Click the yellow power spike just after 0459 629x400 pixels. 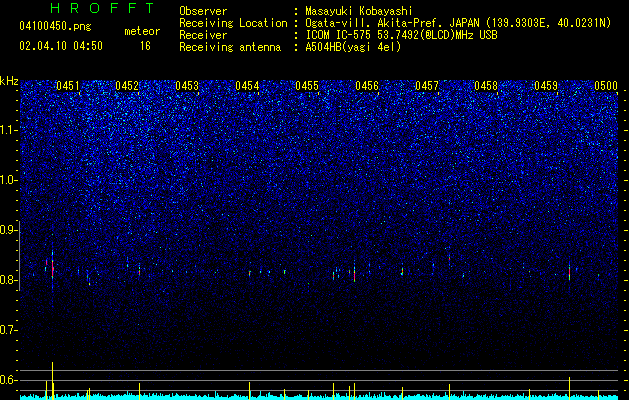[569, 388]
